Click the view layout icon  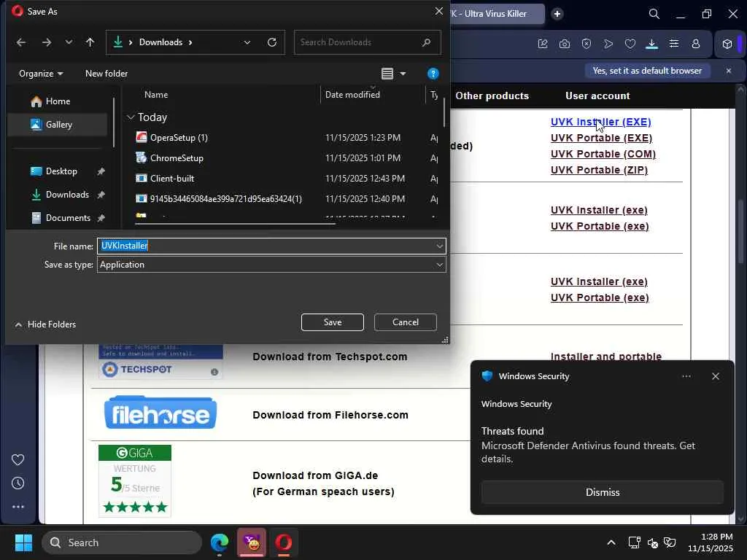[387, 74]
